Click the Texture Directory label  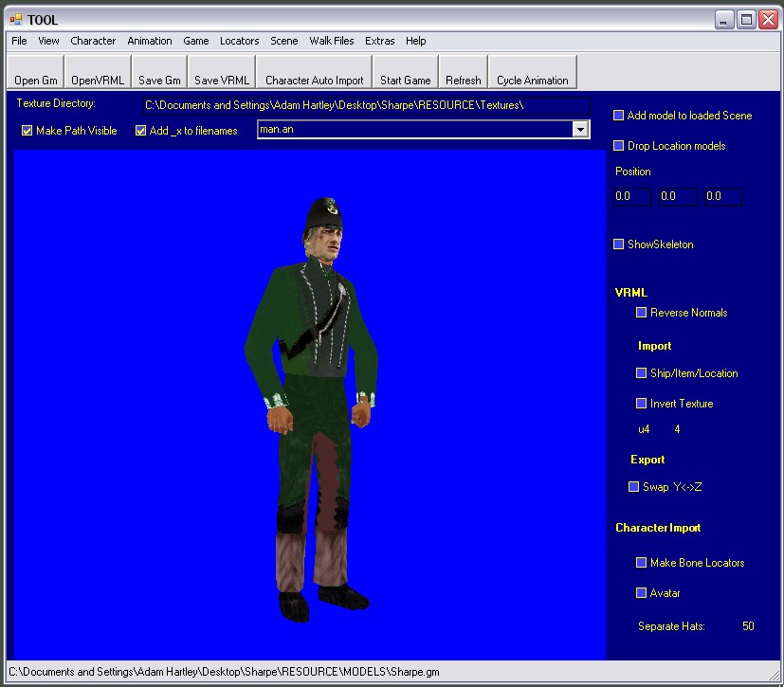56,103
